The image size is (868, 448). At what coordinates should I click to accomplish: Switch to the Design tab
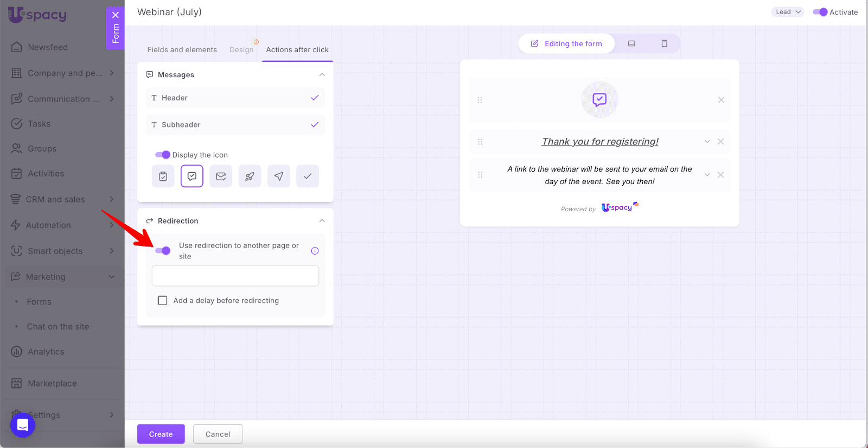[x=241, y=49]
